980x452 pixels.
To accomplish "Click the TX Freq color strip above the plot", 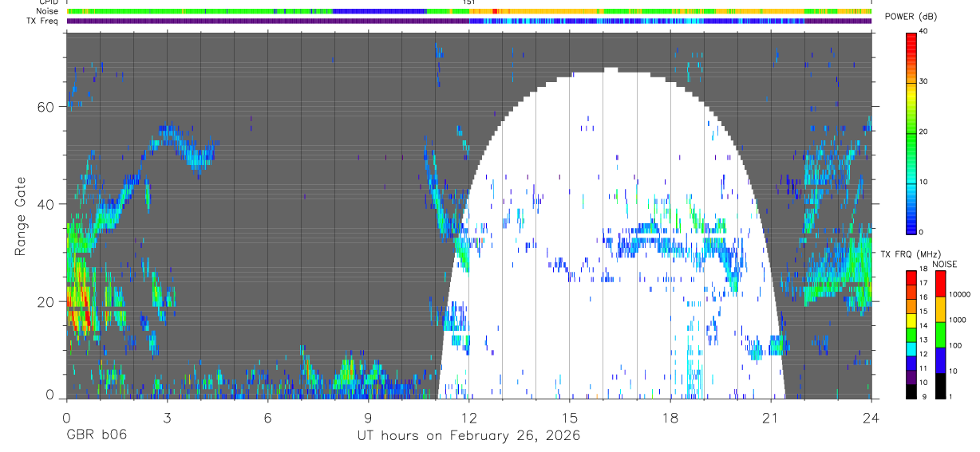I will click(x=469, y=21).
